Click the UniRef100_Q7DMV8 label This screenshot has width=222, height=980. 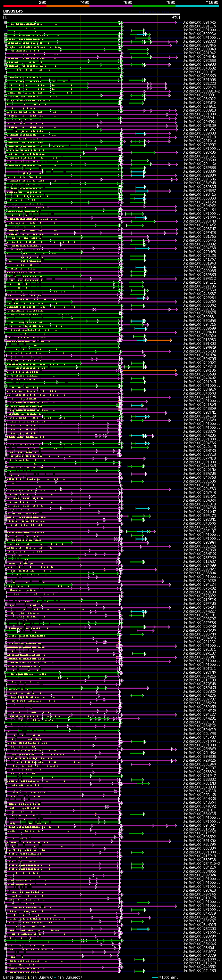pos(199,252)
